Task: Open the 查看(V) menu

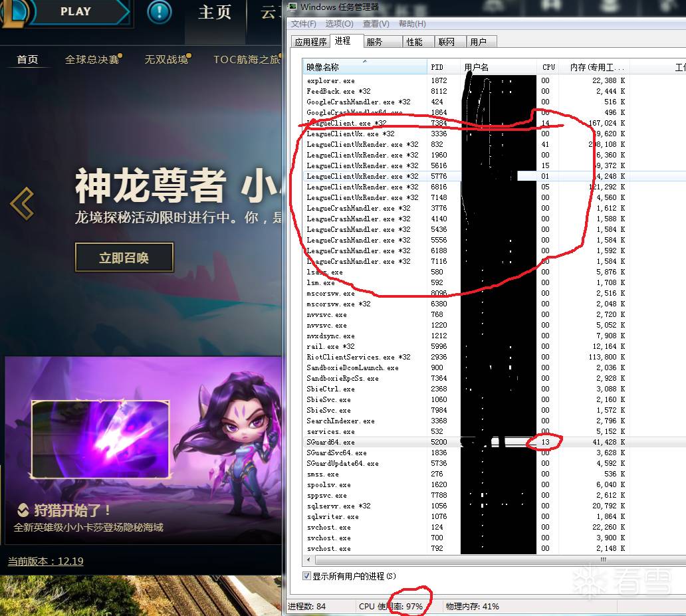Action: click(x=376, y=24)
